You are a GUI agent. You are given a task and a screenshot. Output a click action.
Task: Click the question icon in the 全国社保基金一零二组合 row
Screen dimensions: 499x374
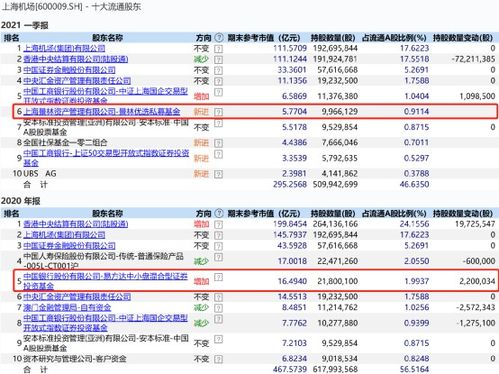click(x=218, y=143)
